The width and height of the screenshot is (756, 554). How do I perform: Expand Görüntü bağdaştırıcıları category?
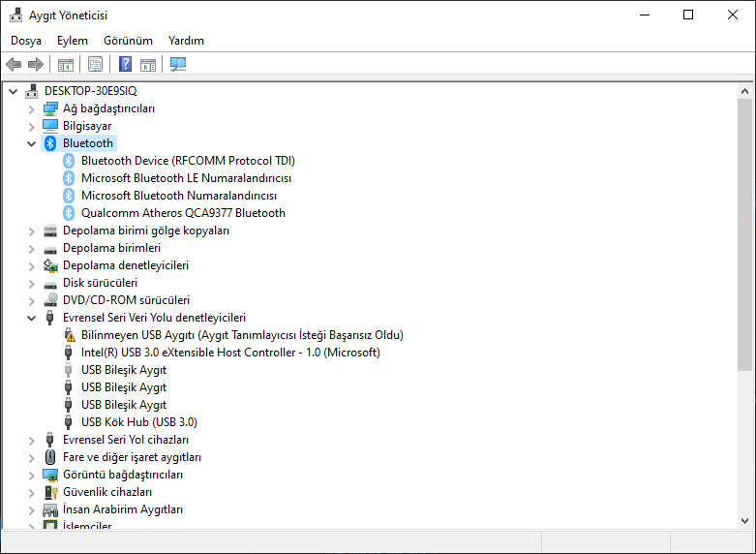[32, 476]
